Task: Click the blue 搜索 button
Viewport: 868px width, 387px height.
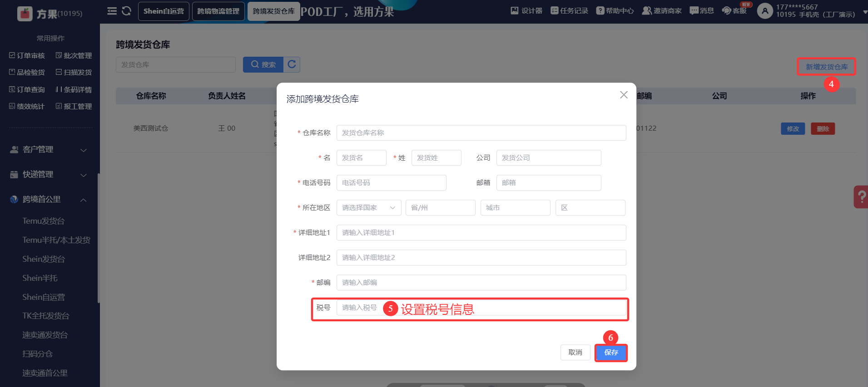Action: click(x=263, y=64)
